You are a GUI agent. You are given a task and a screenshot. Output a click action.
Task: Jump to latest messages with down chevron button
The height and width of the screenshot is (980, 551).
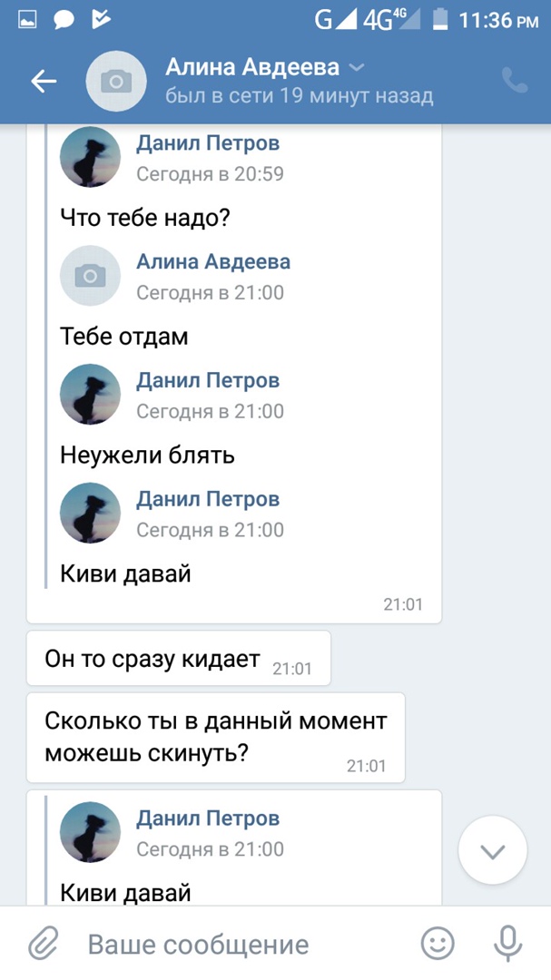point(492,850)
